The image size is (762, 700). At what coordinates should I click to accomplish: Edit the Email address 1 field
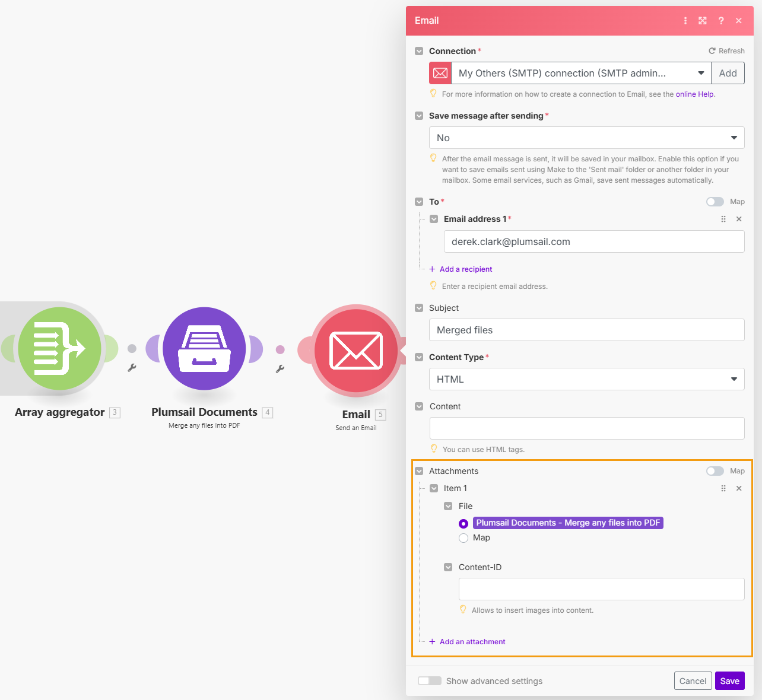pyautogui.click(x=594, y=241)
